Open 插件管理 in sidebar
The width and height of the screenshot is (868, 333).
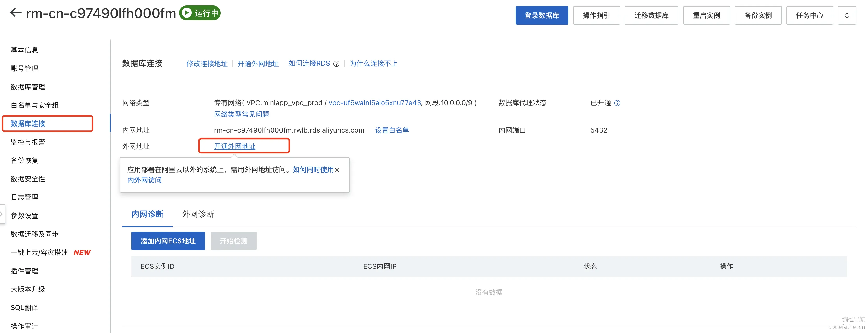(24, 271)
